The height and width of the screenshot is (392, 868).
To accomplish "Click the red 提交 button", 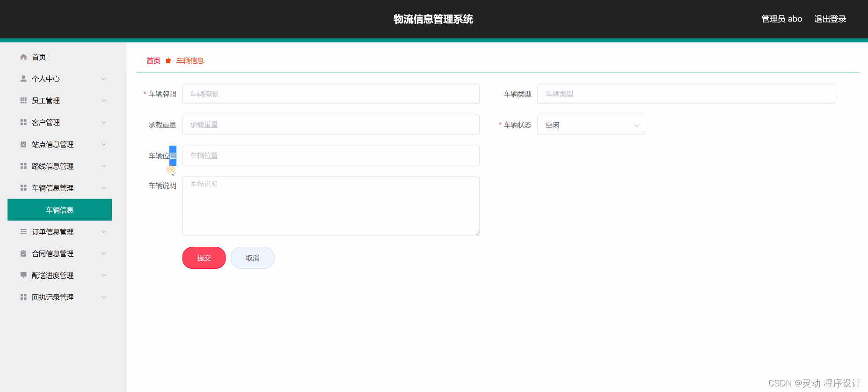I will (204, 258).
